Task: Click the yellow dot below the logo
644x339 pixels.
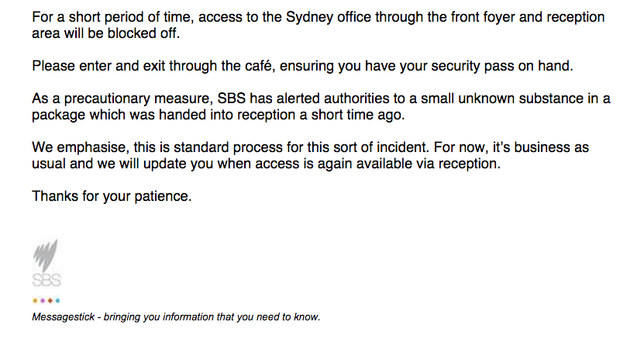Action: [36, 301]
